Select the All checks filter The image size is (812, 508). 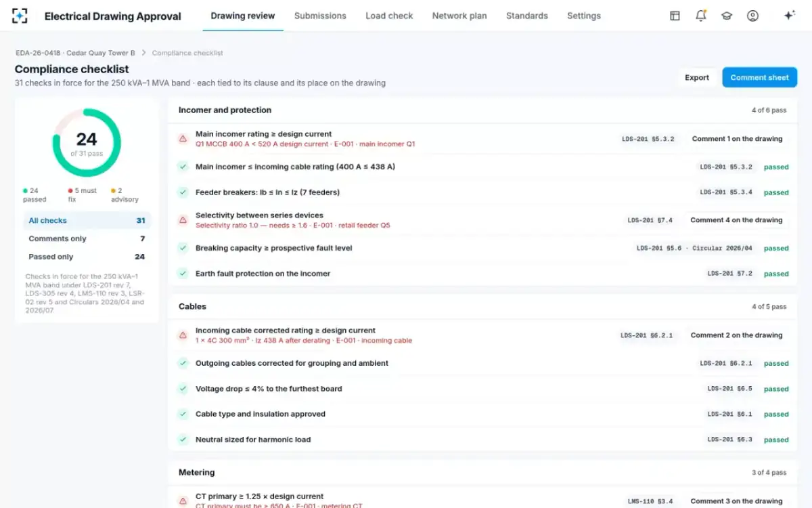coord(87,220)
